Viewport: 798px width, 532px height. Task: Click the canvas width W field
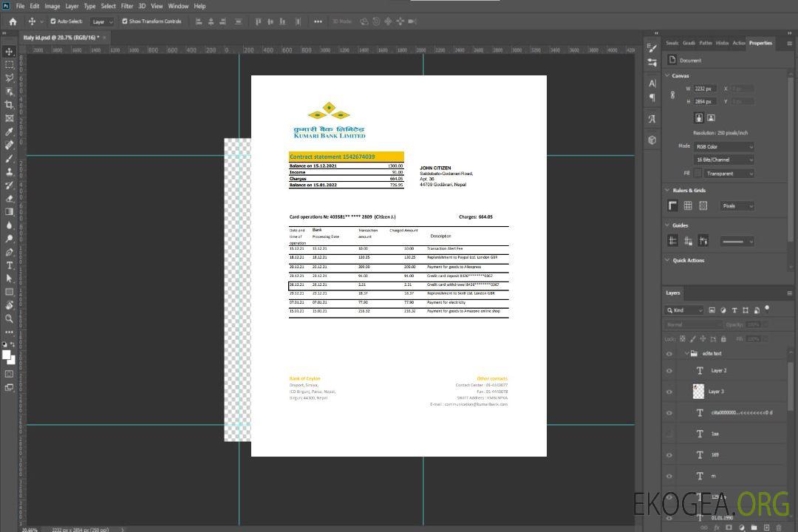(x=706, y=89)
